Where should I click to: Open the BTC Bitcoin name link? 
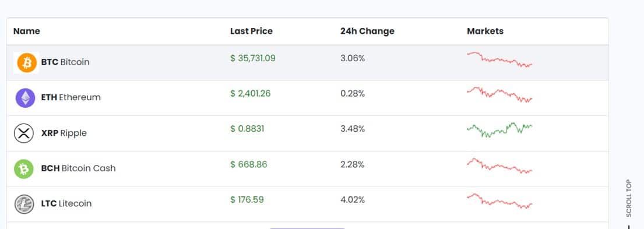pos(65,62)
